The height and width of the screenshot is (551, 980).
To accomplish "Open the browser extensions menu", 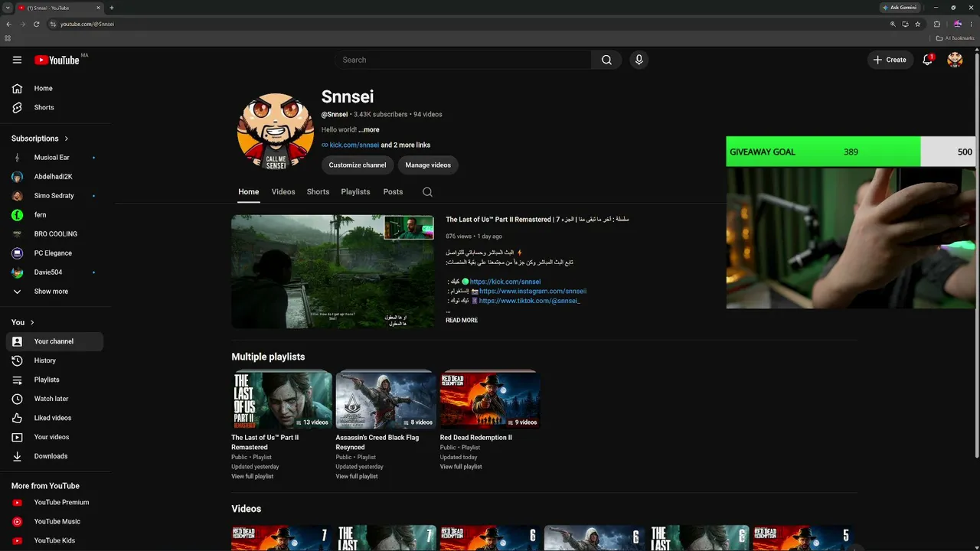I will 937,24.
